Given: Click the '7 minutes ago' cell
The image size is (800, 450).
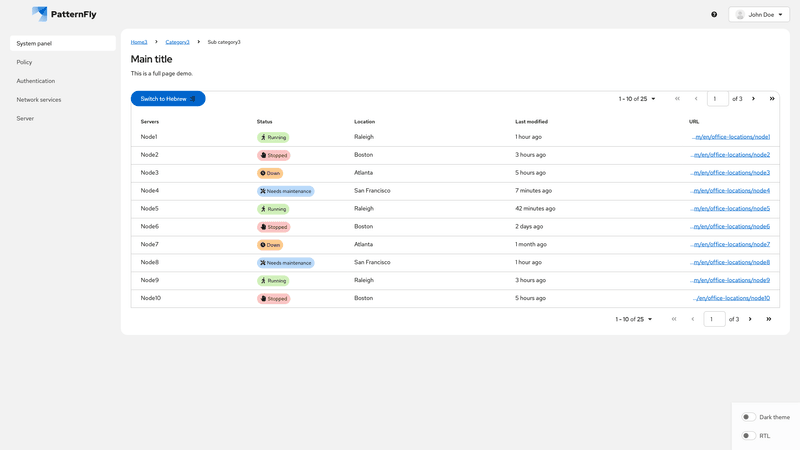Looking at the screenshot, I should [533, 190].
